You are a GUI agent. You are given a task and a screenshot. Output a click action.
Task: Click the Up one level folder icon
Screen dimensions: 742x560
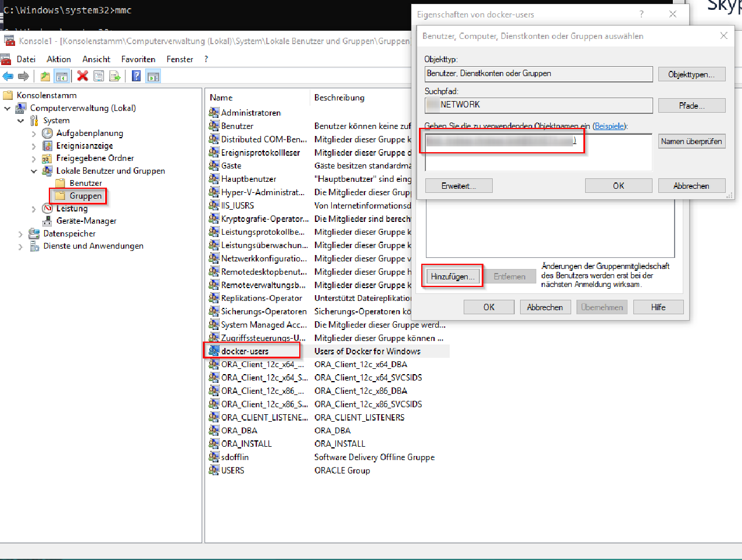[45, 76]
